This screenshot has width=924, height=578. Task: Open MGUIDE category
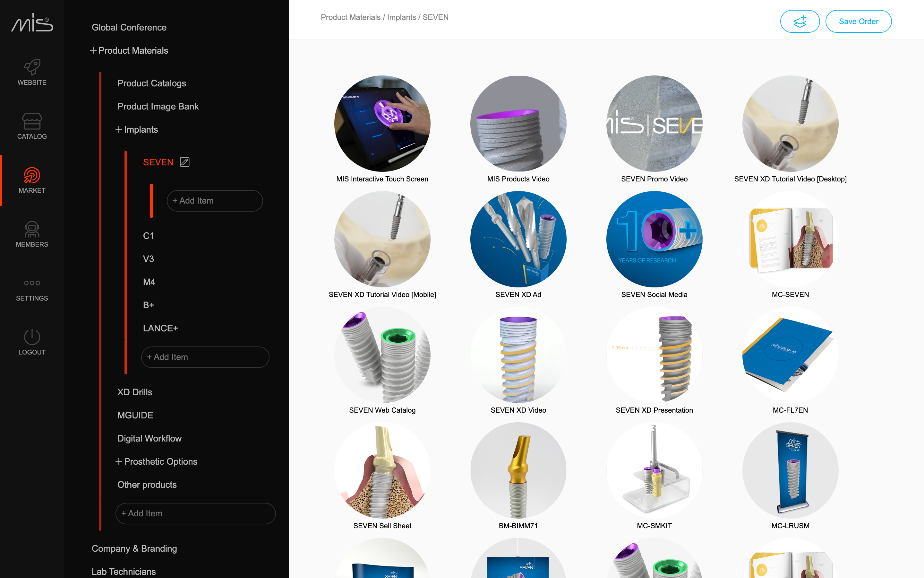(x=135, y=415)
